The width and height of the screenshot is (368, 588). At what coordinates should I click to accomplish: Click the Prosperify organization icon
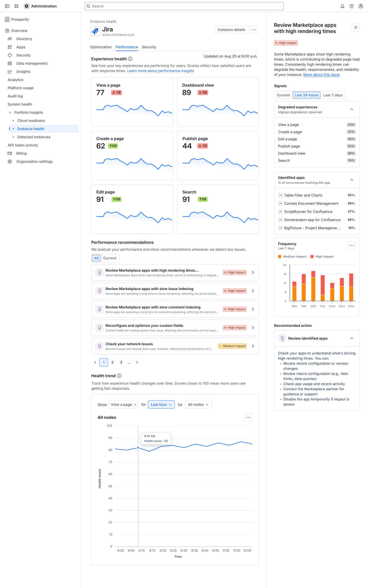7,19
